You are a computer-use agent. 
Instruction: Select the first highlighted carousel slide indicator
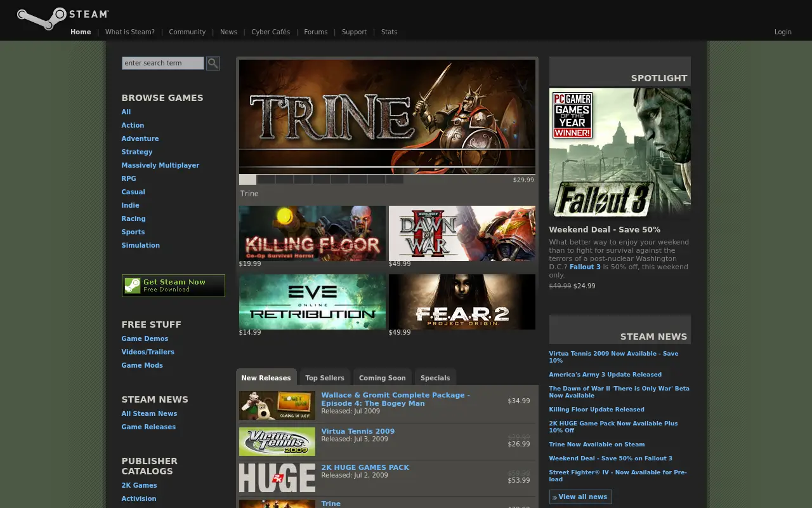click(248, 180)
